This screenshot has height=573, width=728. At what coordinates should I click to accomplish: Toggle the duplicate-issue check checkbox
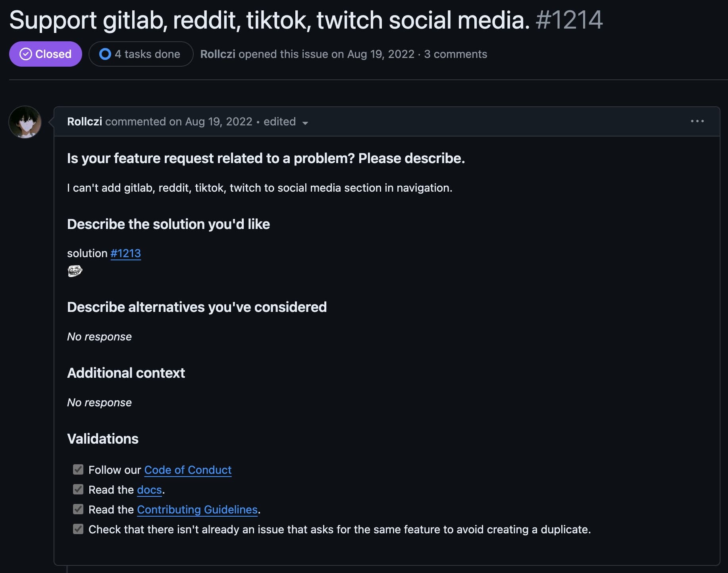[x=78, y=529]
